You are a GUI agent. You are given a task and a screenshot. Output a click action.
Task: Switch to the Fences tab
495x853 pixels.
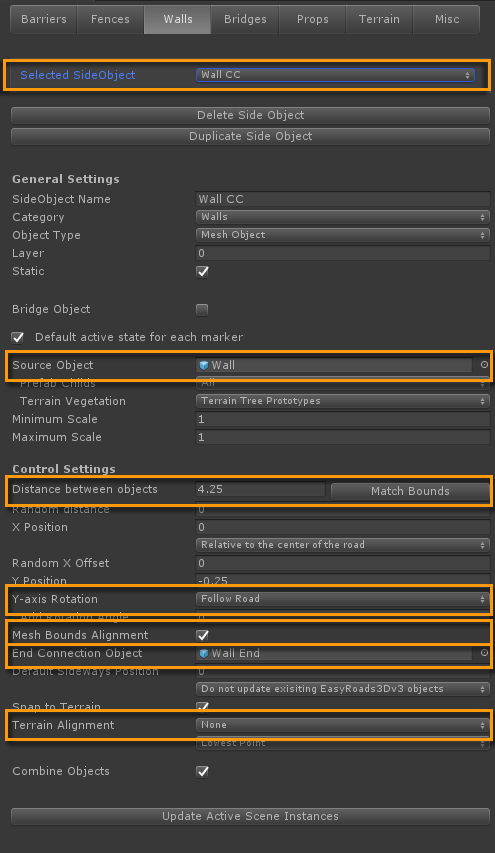pyautogui.click(x=110, y=19)
